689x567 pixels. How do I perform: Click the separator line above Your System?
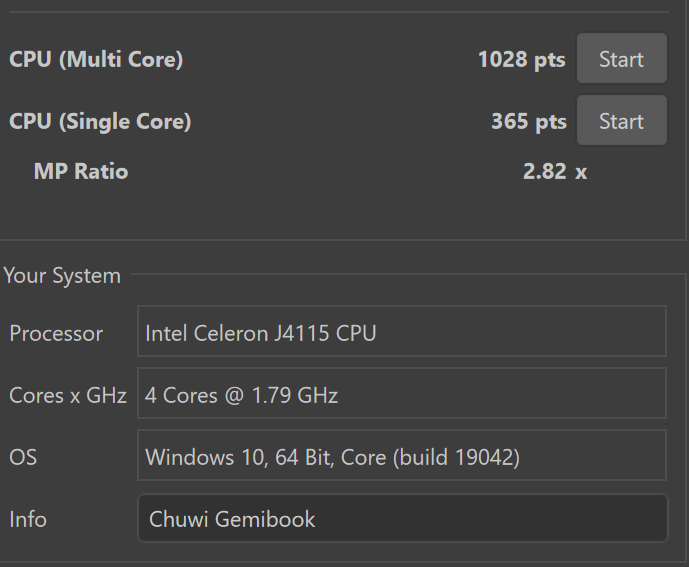[x=340, y=240]
